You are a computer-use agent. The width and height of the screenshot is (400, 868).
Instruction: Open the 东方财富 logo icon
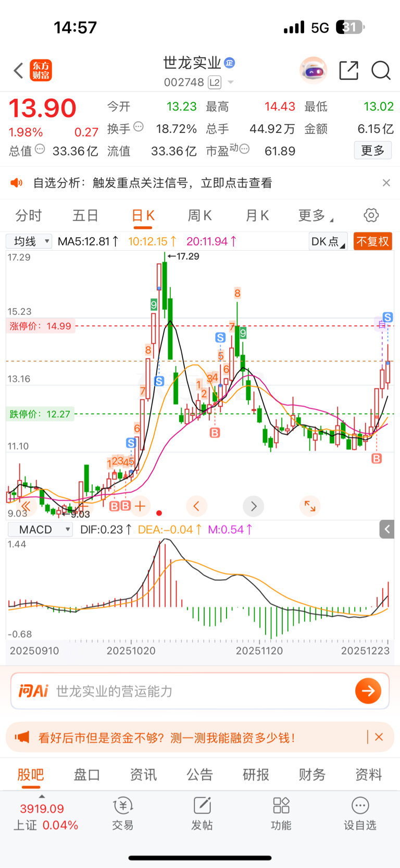(x=41, y=70)
